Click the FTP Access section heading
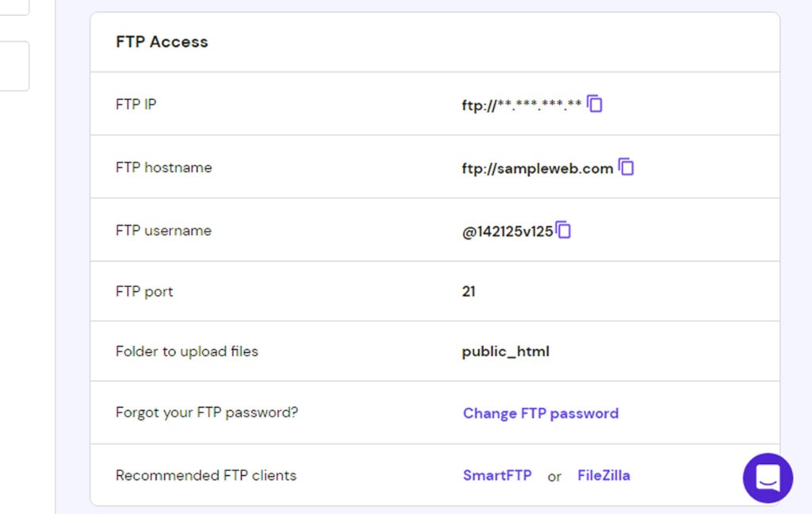Image resolution: width=812 pixels, height=514 pixels. 162,41
